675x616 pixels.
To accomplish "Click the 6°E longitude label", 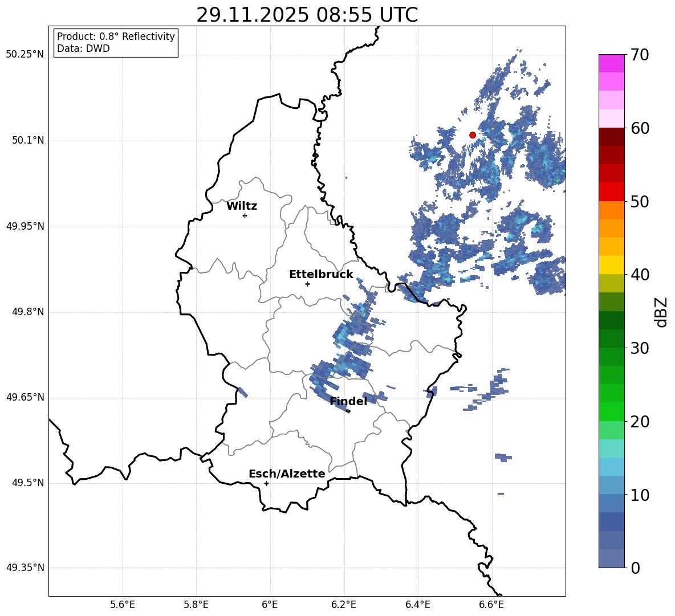I will 270,605.
